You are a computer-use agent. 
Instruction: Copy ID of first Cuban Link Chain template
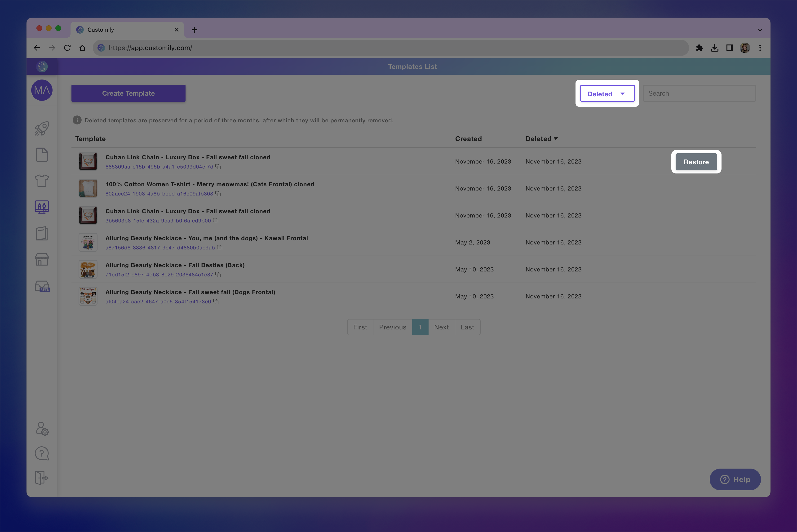[x=218, y=167]
